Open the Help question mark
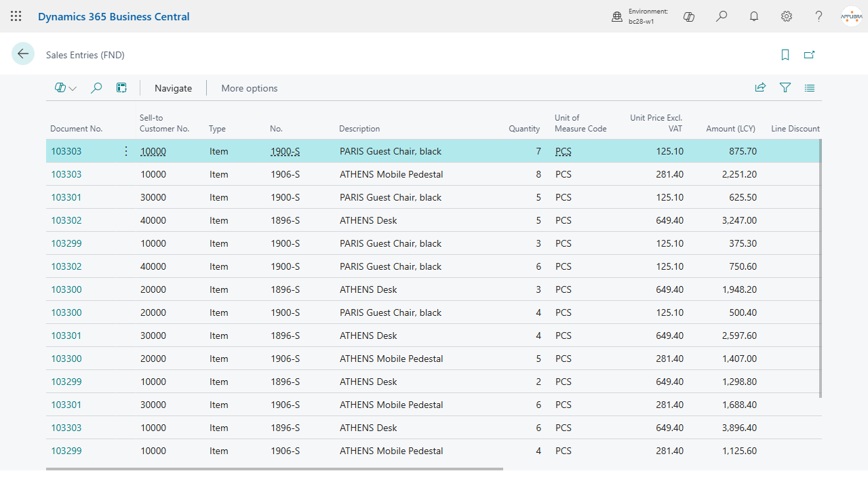 coord(819,16)
